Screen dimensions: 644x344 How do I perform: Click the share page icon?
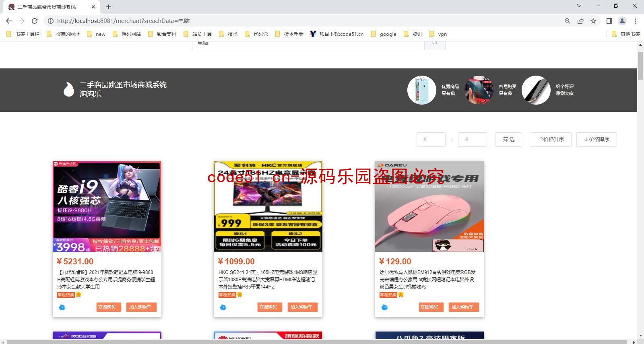pos(580,21)
